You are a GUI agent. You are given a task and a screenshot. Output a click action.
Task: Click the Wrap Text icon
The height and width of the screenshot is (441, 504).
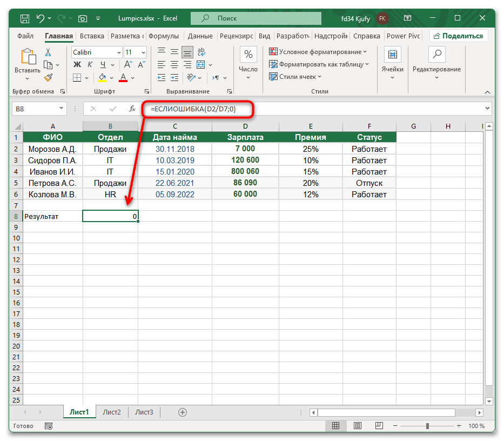tap(201, 51)
